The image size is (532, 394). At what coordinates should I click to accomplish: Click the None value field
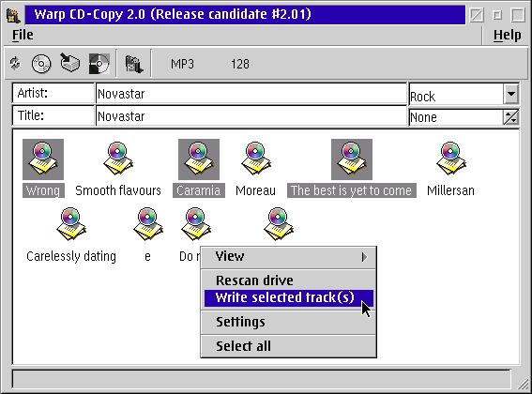click(x=456, y=117)
